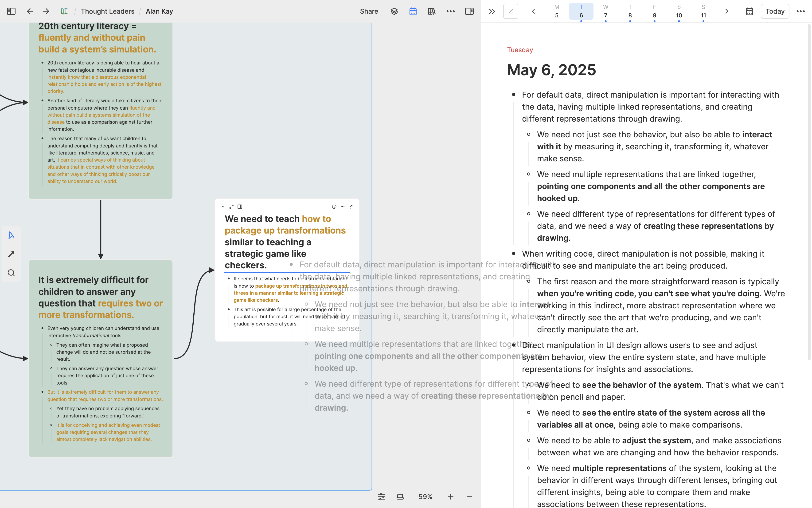The height and width of the screenshot is (508, 812).
Task: Click the bullet 'This art is possible for a large percentage'
Action: (289, 317)
